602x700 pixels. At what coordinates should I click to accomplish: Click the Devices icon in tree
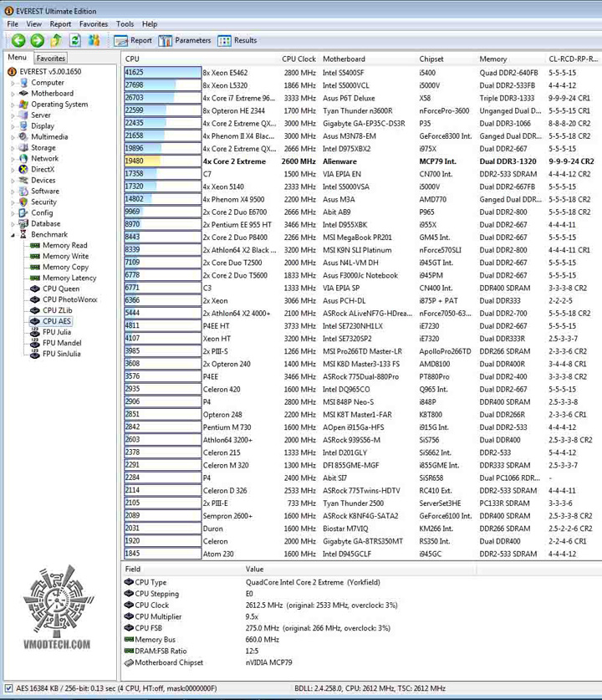point(23,180)
